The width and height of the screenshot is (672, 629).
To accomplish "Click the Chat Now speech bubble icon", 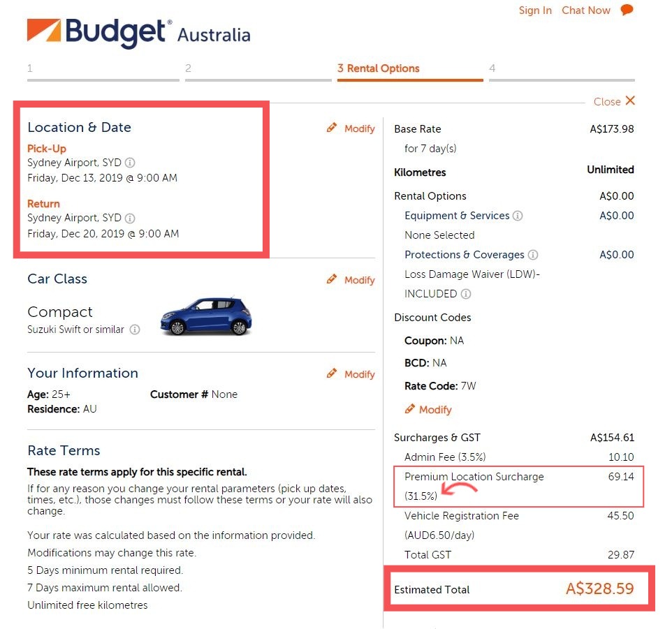I will coord(627,10).
